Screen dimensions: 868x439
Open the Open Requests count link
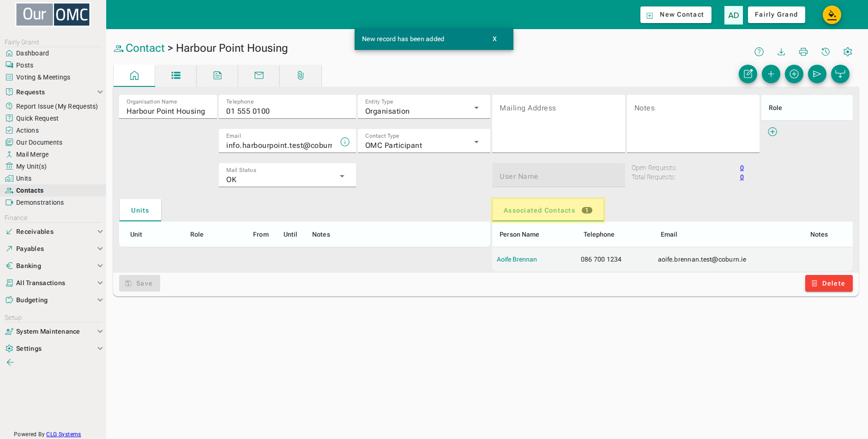coord(742,168)
